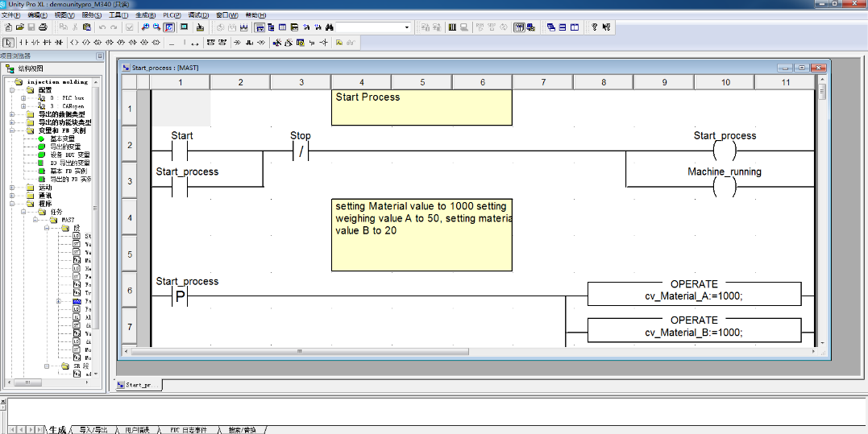Click the full screen monitor icon
The width and height of the screenshot is (868, 434).
pos(184,27)
